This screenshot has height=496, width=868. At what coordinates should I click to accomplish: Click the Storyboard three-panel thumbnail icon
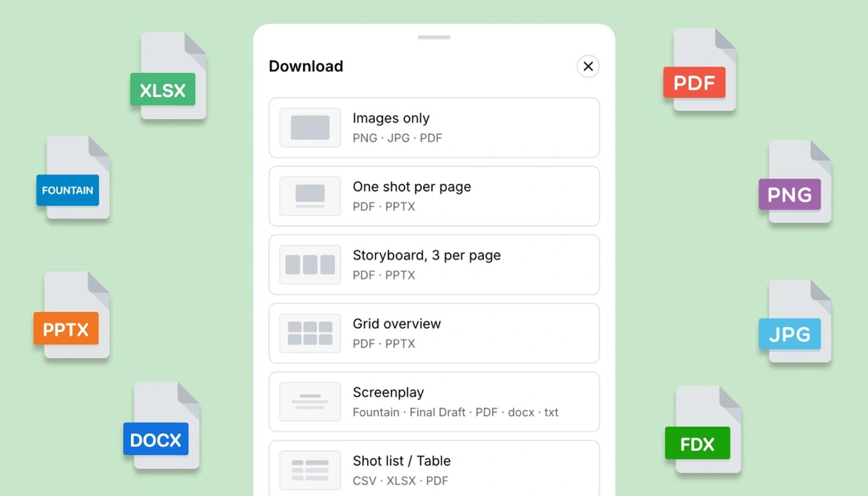tap(310, 265)
